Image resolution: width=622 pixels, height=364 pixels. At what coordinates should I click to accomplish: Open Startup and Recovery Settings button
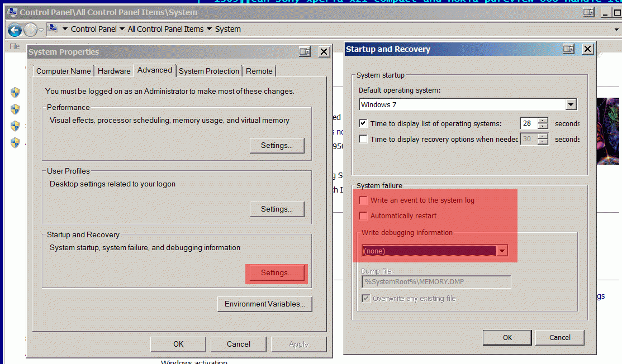[x=277, y=273]
